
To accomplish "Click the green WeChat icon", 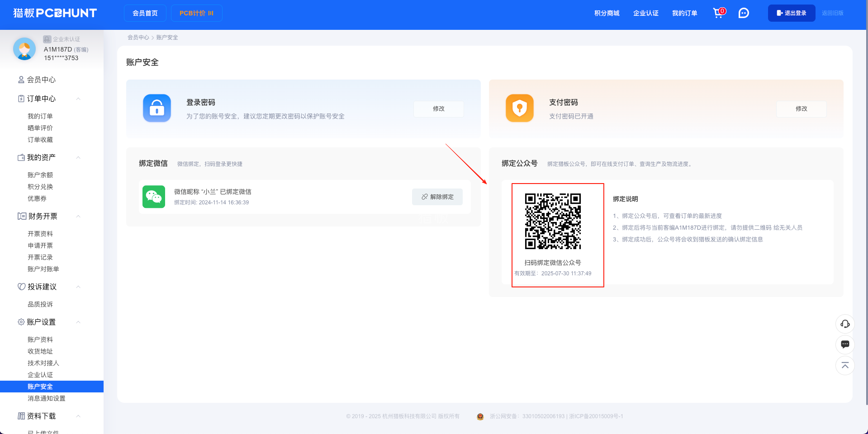I will tap(154, 197).
